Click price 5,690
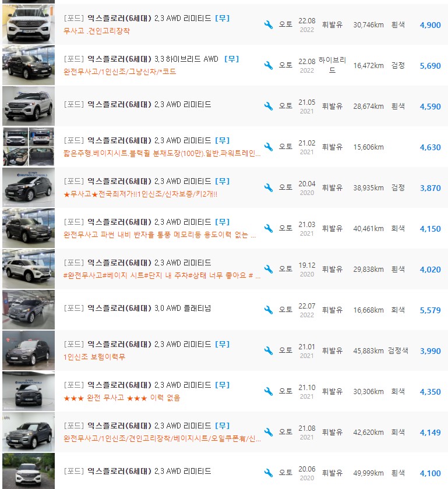This screenshot has height=489, width=448. click(x=430, y=66)
